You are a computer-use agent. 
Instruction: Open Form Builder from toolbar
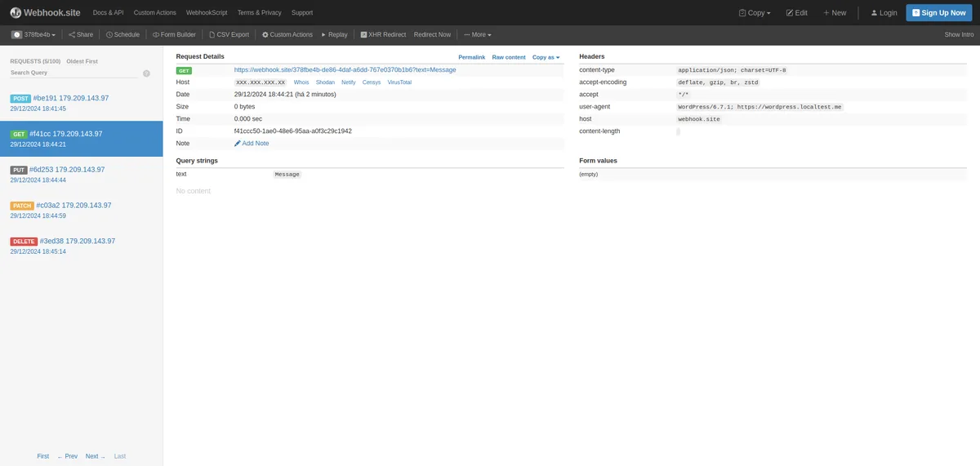[174, 35]
